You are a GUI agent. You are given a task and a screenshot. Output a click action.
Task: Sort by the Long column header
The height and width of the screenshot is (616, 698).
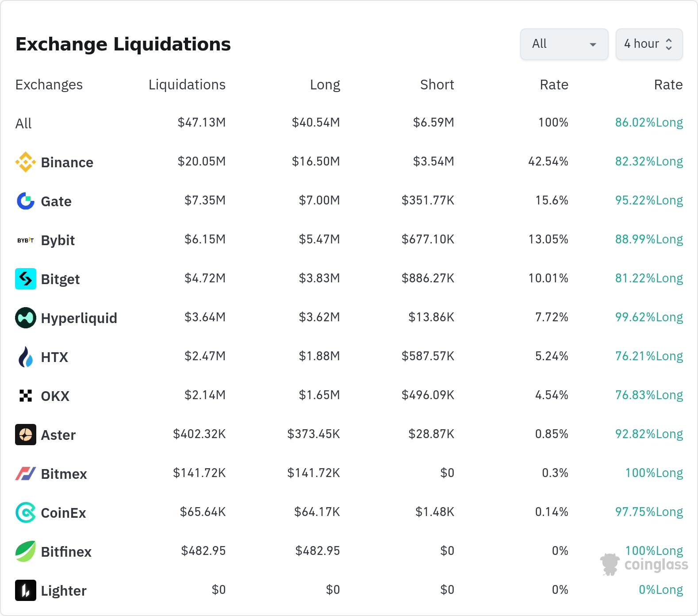(325, 85)
